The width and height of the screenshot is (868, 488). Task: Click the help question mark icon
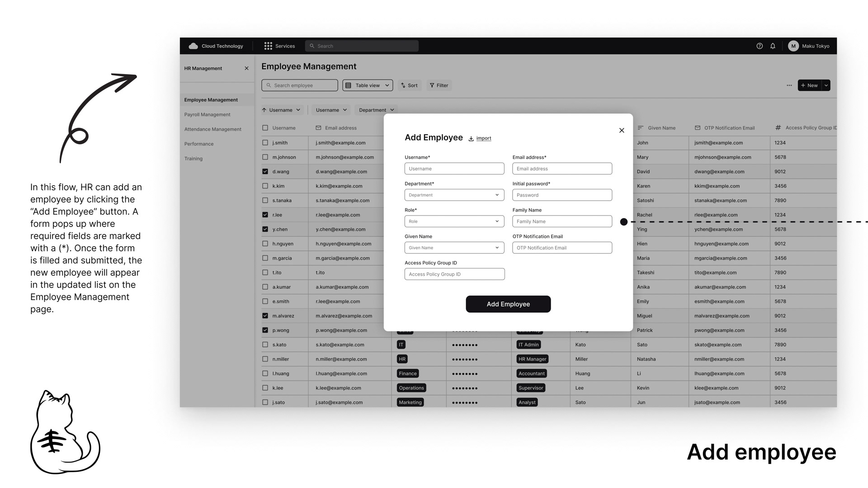click(759, 46)
